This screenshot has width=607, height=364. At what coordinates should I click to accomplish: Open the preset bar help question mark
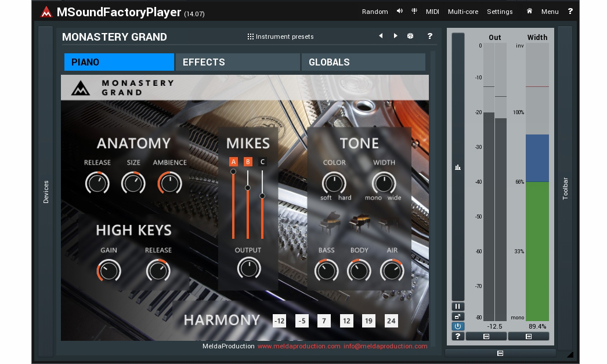pyautogui.click(x=429, y=36)
